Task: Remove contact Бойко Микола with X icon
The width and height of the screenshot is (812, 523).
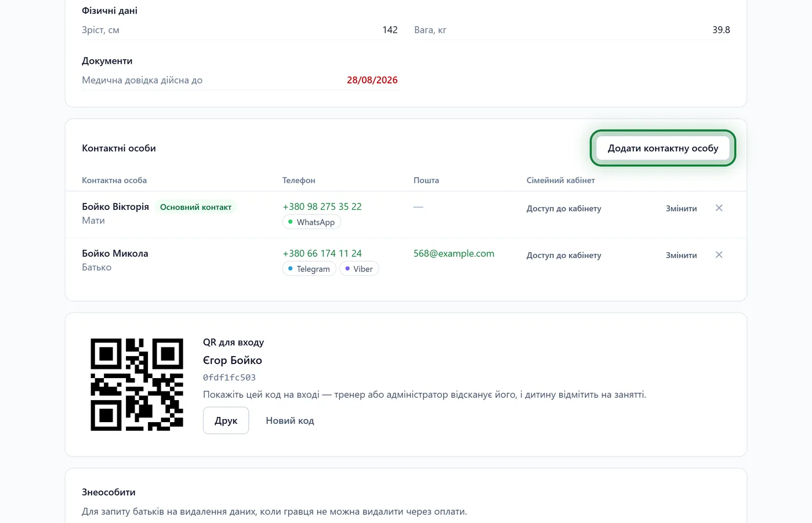Action: (719, 255)
